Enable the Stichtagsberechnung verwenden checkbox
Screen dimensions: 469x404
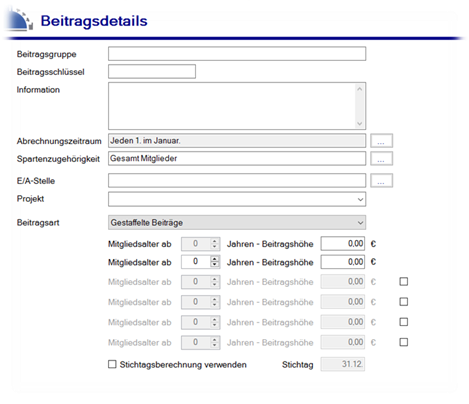coord(112,364)
